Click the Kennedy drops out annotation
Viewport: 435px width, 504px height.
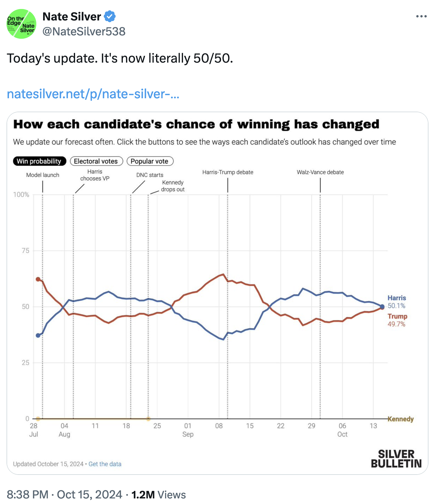[x=173, y=186]
